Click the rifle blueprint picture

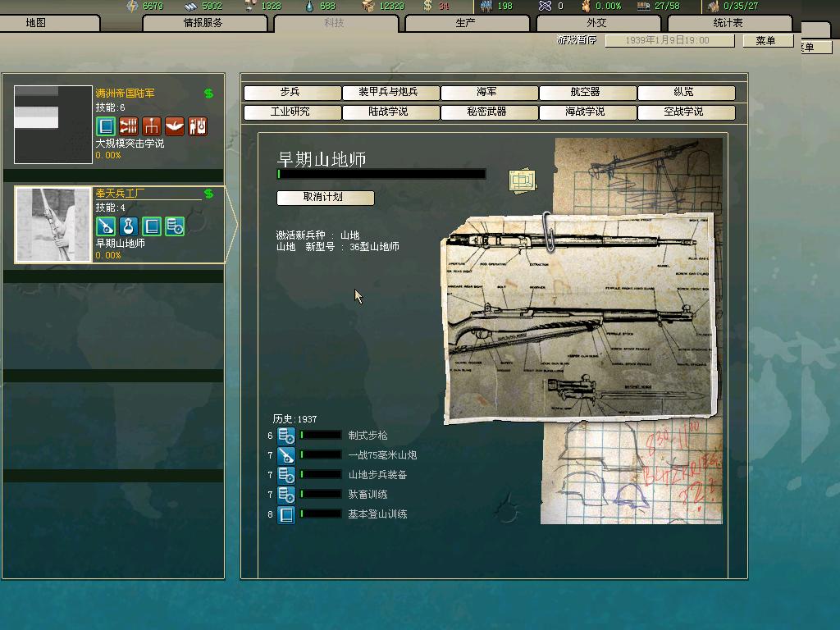580,317
